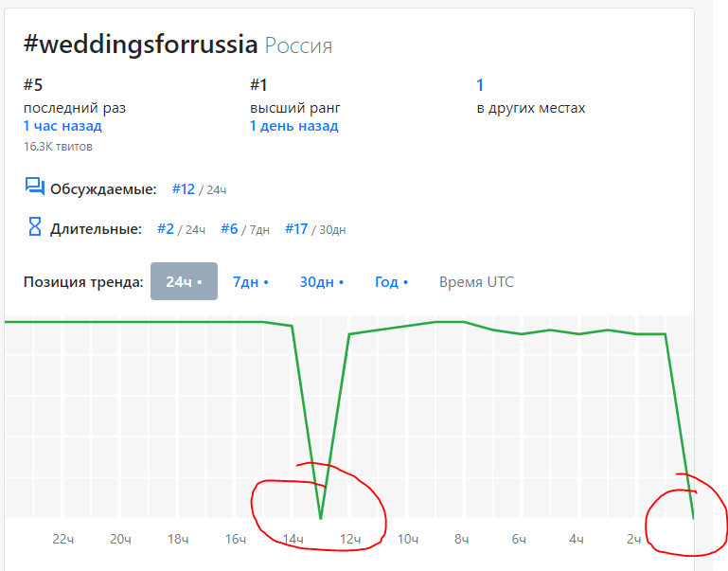728x571 pixels.
Task: Click the 'высший ранг' label
Action: [295, 108]
